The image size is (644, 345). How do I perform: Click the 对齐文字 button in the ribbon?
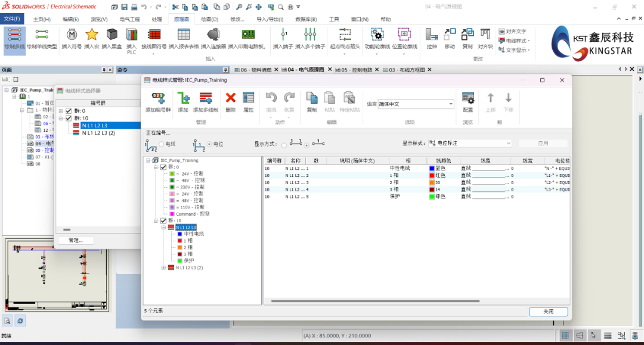513,31
